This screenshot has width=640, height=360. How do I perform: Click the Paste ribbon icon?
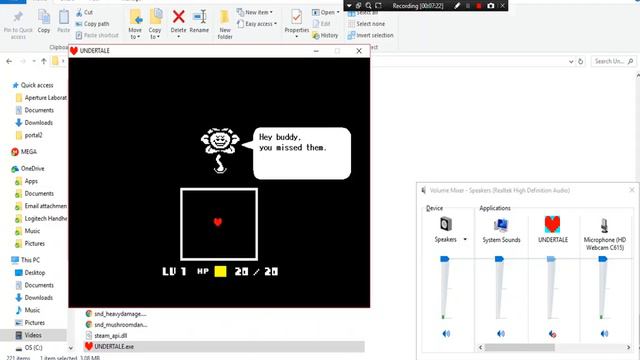pos(64,17)
